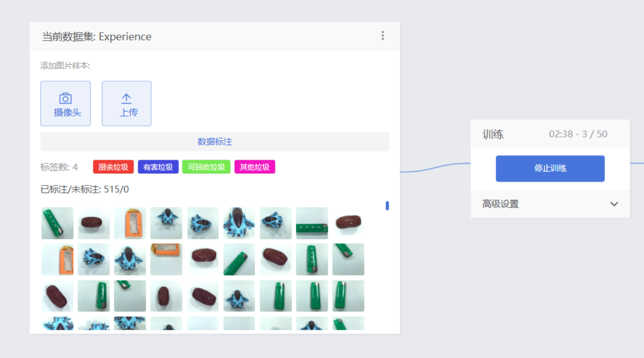Select the orange item thumbnail in first row
Image resolution: width=644 pixels, height=358 pixels.
tap(130, 223)
